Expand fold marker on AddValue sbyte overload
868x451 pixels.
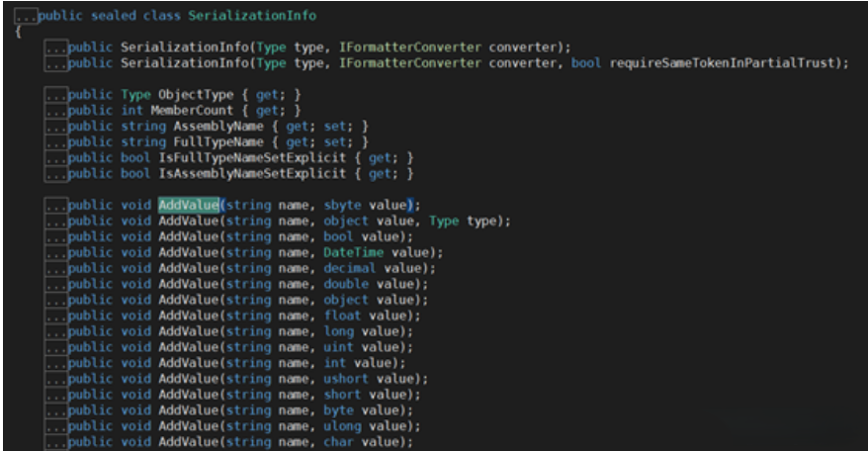click(x=55, y=205)
